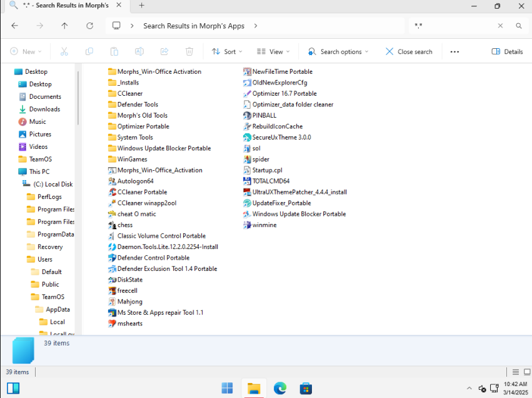532x398 pixels.
Task: Select the _Installs folder
Action: point(124,83)
